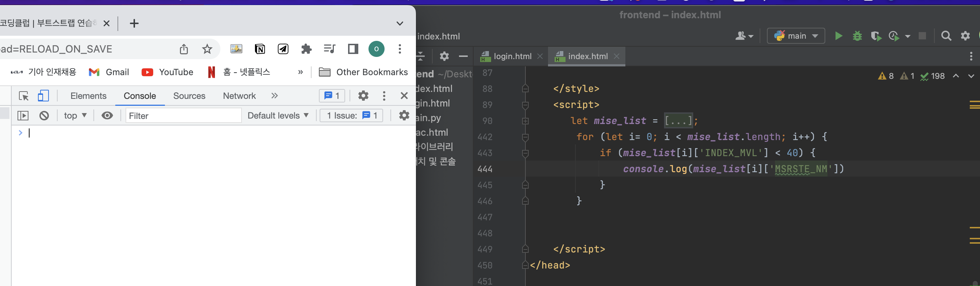Screen dimensions: 980x286
Task: Open the media controls icon in Chrome
Action: click(329, 49)
